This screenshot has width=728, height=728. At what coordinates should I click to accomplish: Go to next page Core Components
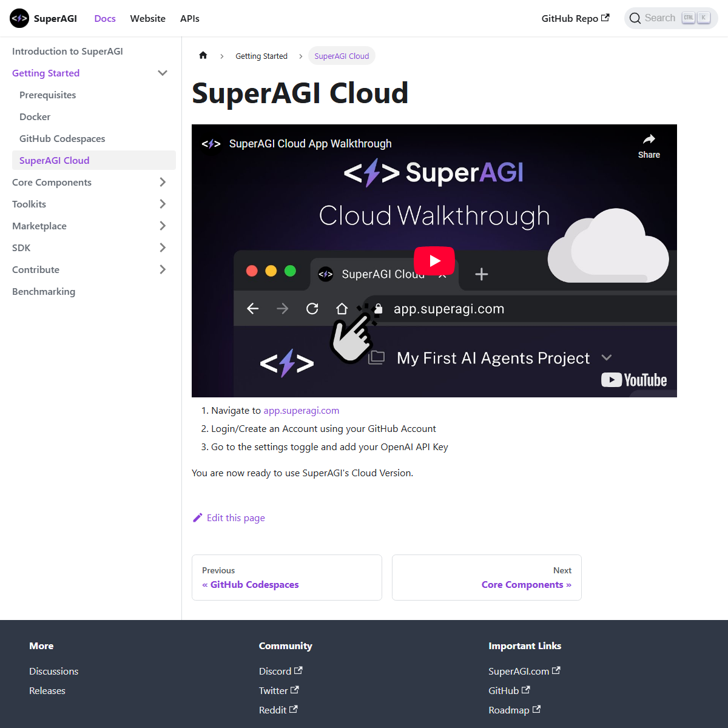[487, 578]
